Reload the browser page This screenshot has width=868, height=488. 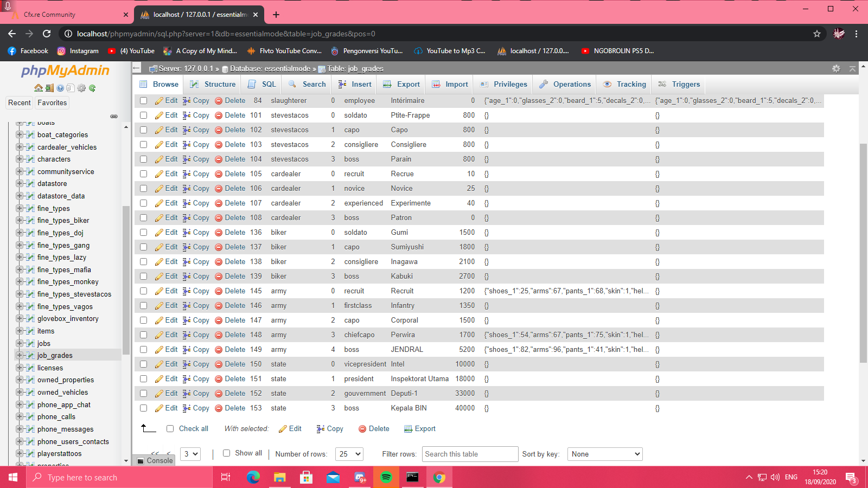pyautogui.click(x=47, y=34)
